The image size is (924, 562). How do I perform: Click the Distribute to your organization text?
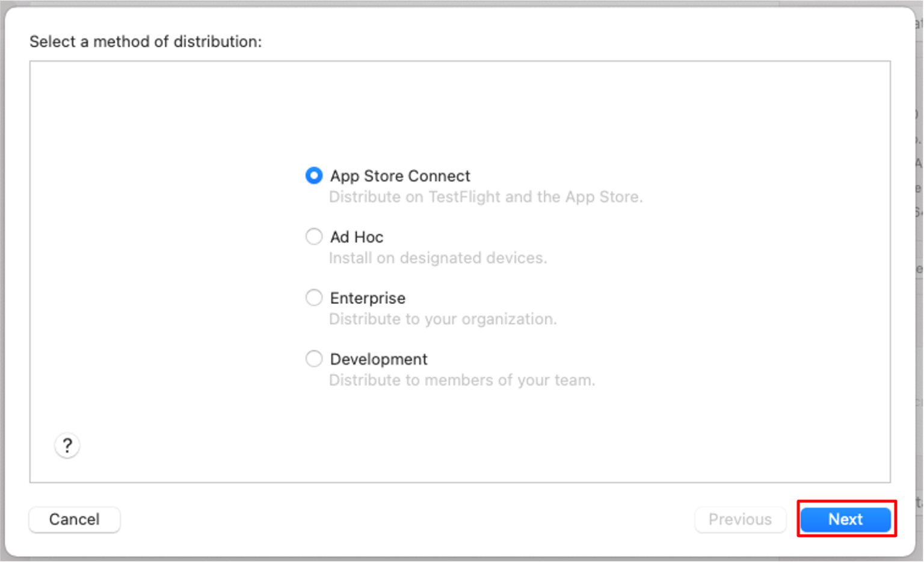(443, 318)
